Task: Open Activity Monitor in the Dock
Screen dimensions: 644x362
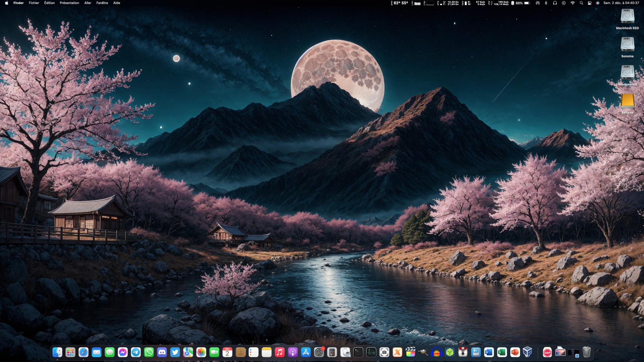Action: pos(371,352)
